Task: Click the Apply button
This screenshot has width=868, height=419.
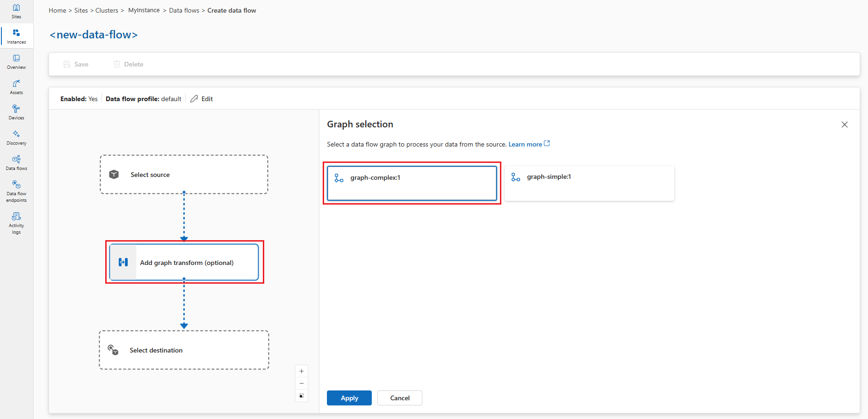Action: pyautogui.click(x=349, y=398)
